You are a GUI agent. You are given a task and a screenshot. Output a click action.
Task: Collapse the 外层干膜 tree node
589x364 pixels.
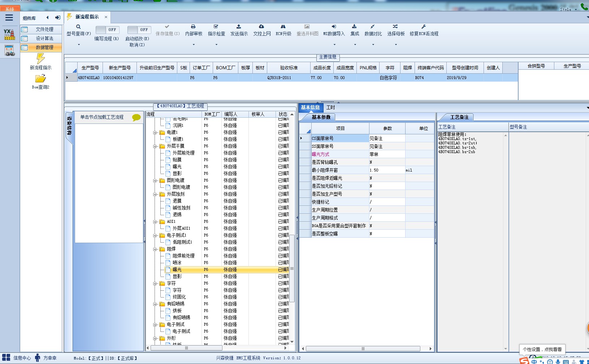pyautogui.click(x=155, y=146)
